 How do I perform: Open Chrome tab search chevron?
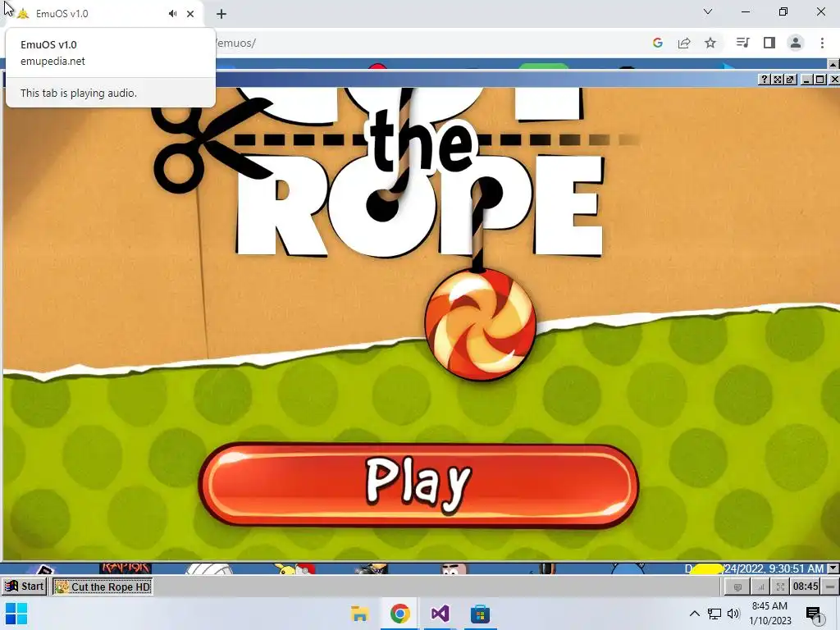tap(708, 11)
